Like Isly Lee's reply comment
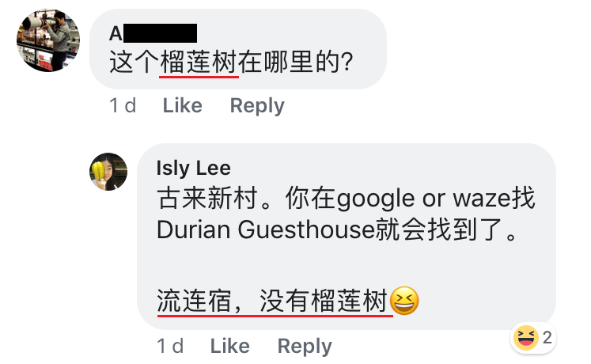This screenshot has width=591, height=364. 230,346
